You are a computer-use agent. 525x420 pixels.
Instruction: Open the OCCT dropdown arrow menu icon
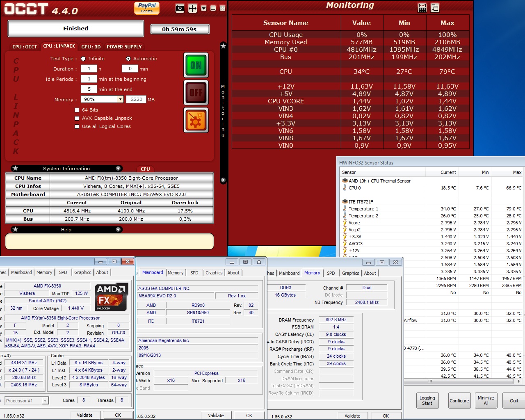pos(203,8)
